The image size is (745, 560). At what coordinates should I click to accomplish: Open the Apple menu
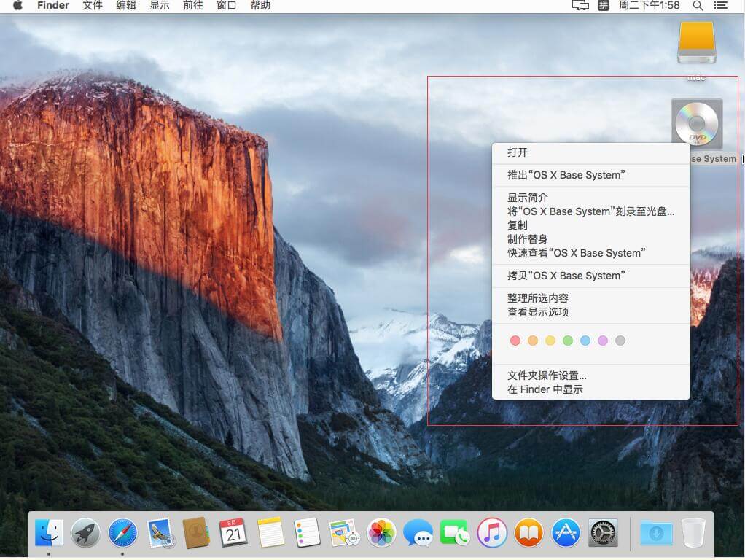pos(17,6)
